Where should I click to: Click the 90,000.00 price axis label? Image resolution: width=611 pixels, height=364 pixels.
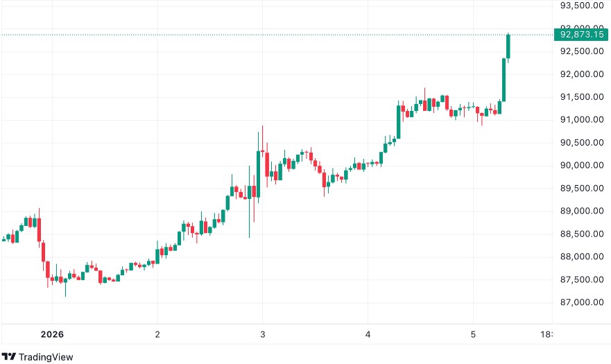[579, 166]
